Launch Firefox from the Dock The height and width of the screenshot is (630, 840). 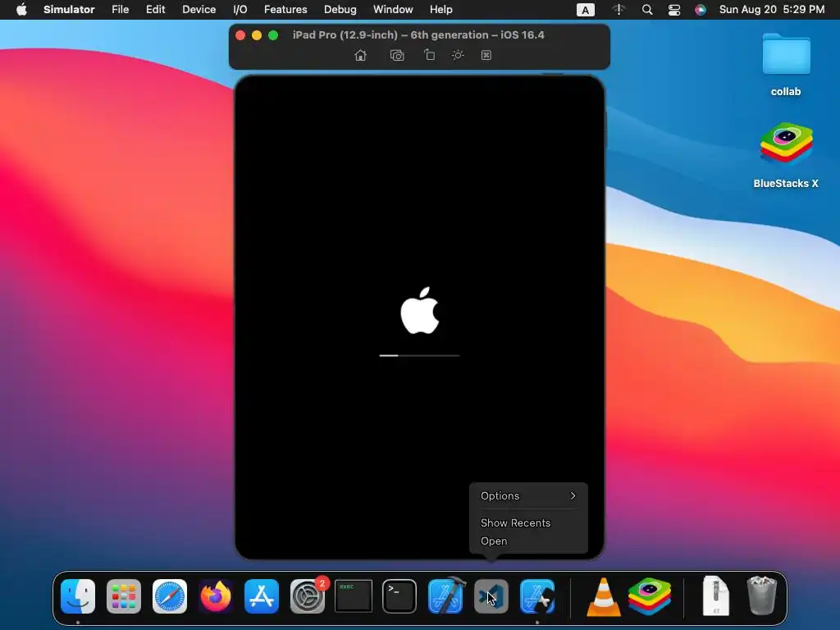(216, 596)
